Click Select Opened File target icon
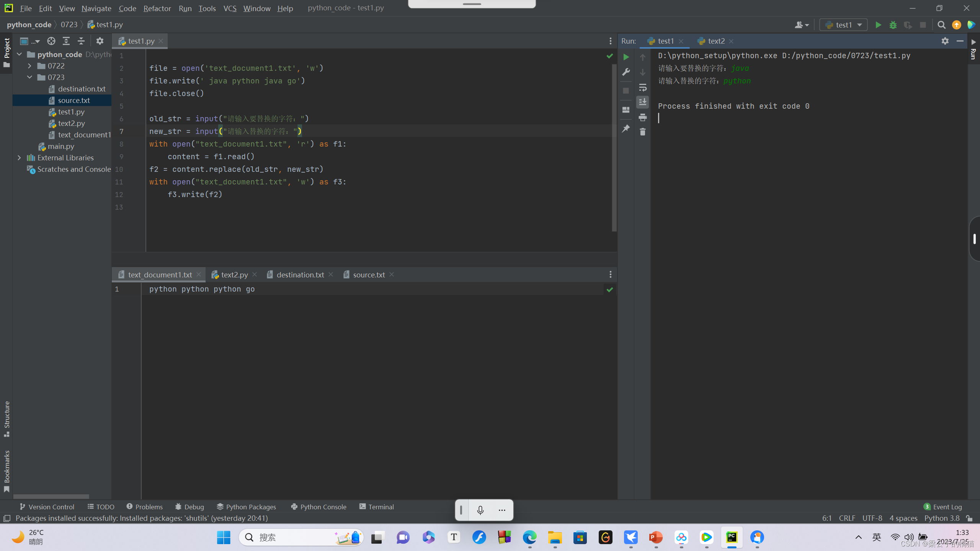The image size is (980, 551). 51,41
